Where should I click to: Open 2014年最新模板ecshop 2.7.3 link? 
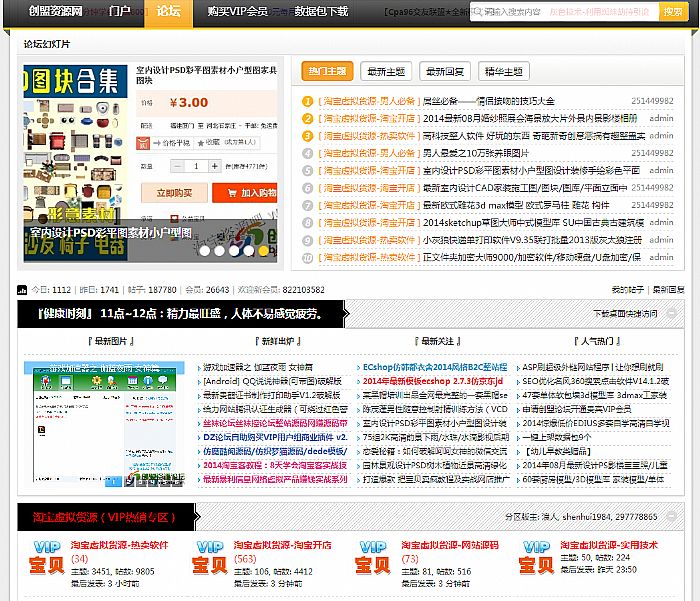[x=433, y=381]
